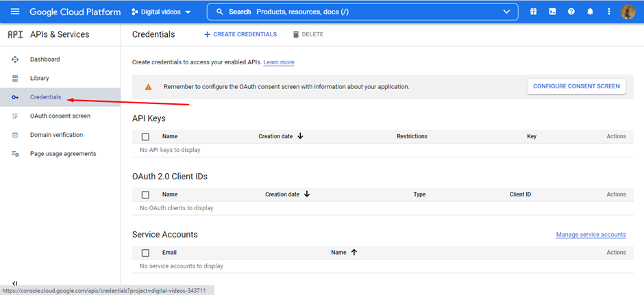Click 'No OAuth clients to display' text
The height and width of the screenshot is (295, 644).
177,209
